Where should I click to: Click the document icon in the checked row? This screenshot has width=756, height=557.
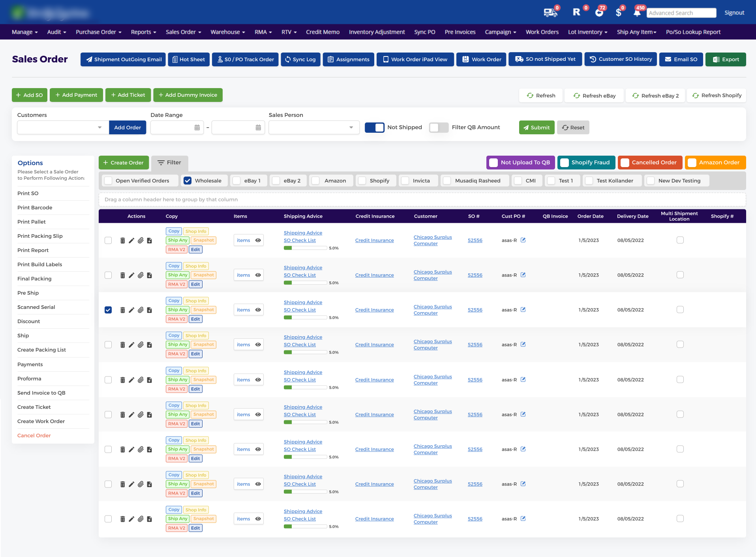pyautogui.click(x=149, y=310)
